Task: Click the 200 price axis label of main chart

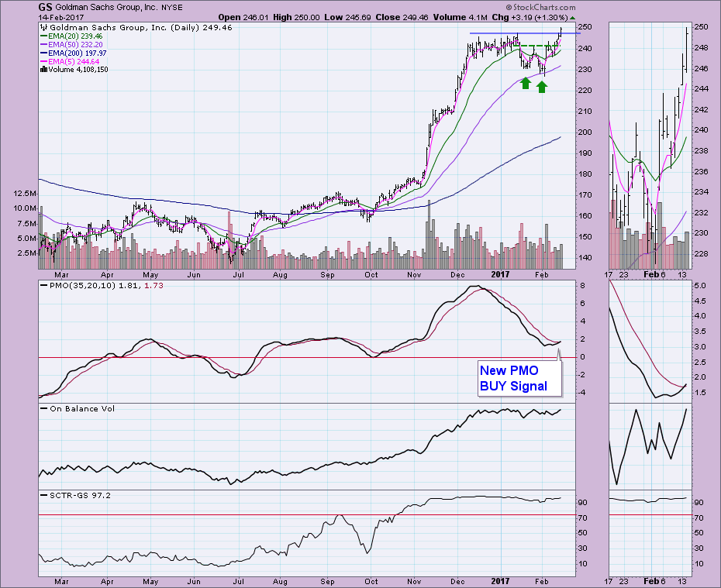Action: 585,132
